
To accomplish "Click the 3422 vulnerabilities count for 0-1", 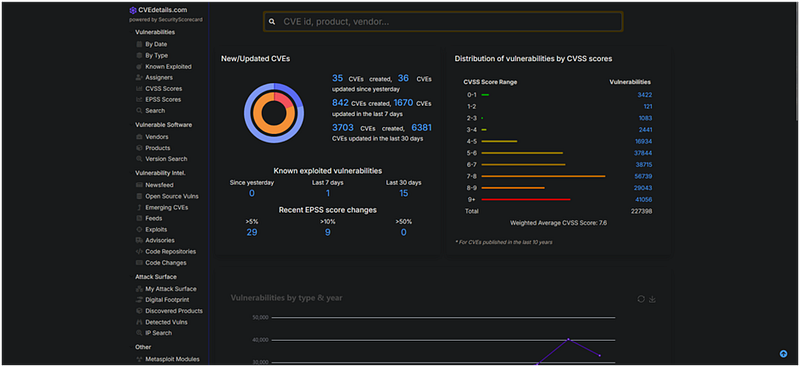I will (645, 95).
